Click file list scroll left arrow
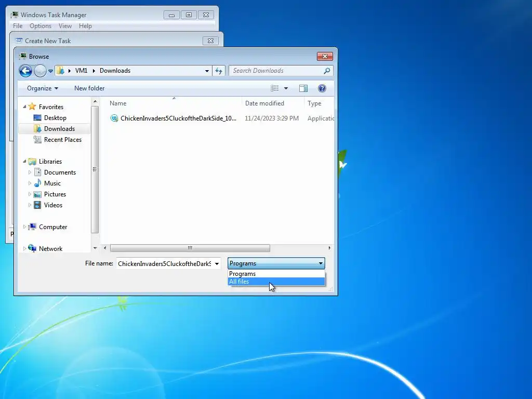 tap(105, 248)
